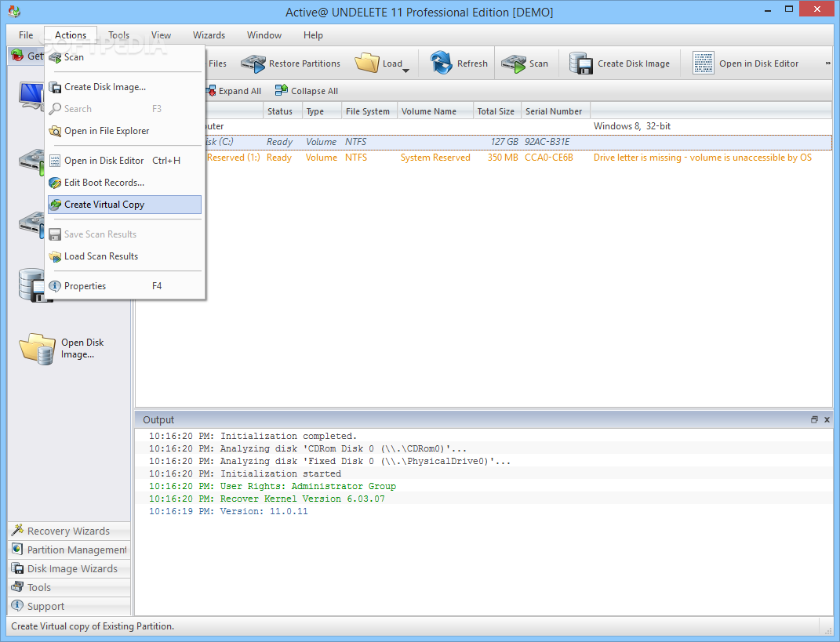840x642 pixels.
Task: Click the Load folder toolbar icon
Action: [367, 63]
